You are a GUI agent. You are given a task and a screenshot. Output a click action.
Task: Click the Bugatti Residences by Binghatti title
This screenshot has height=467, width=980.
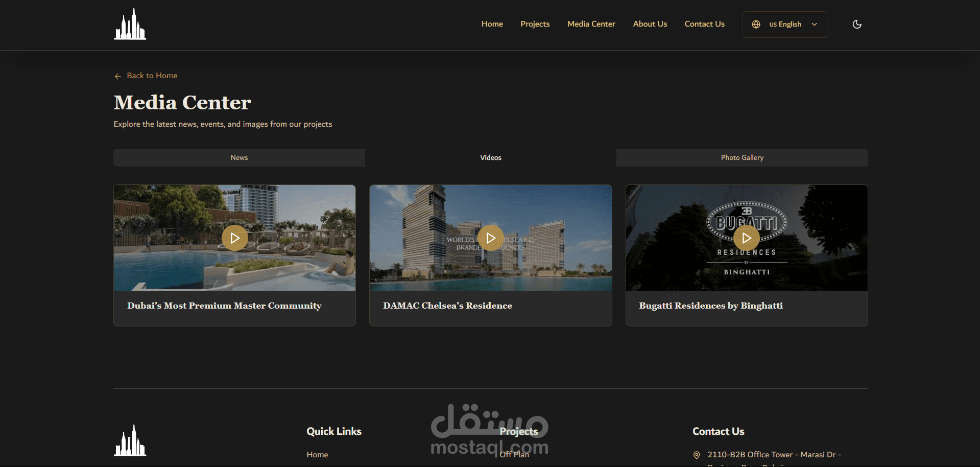coord(711,306)
